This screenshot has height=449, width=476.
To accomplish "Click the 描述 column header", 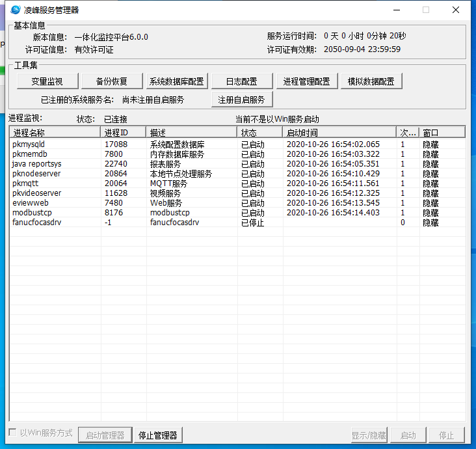I will click(x=192, y=133).
